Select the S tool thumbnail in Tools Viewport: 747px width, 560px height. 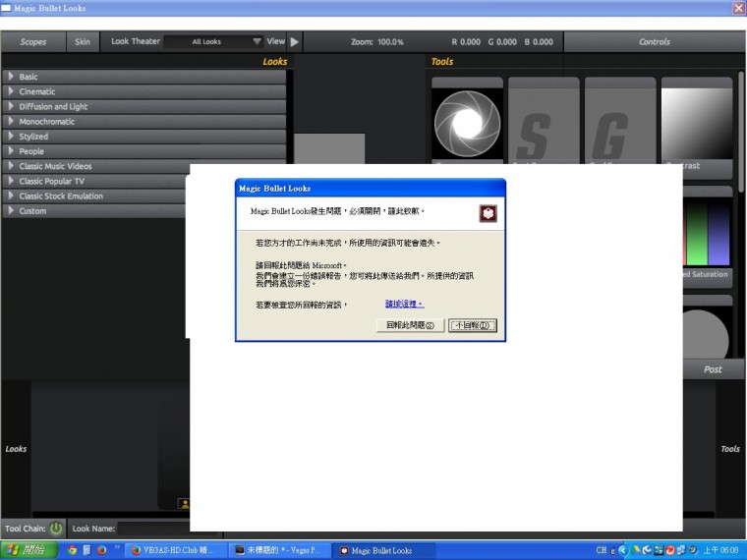544,121
